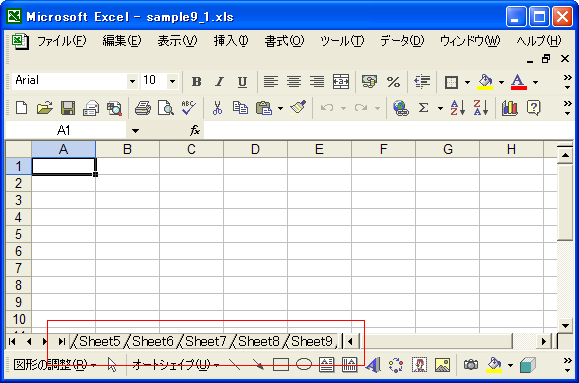Sort ascending A to Z
Screen dimensions: 579x383
457,108
